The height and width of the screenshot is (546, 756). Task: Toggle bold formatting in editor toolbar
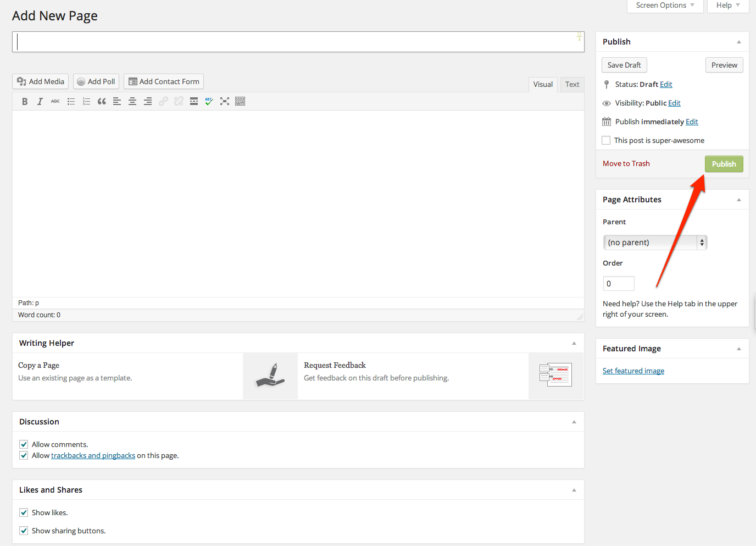click(25, 101)
